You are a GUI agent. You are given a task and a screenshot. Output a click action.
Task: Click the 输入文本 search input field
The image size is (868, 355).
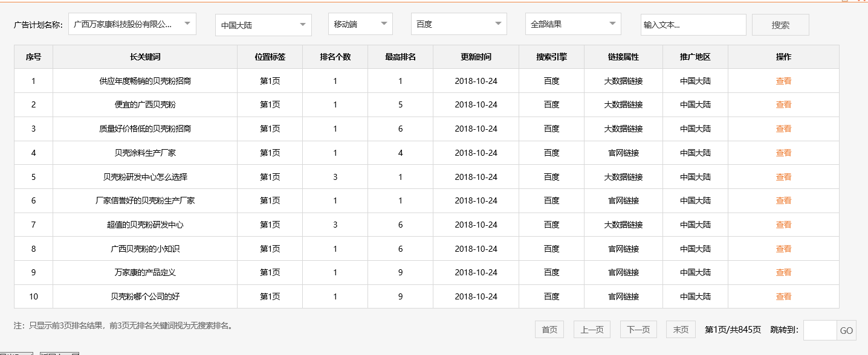693,24
